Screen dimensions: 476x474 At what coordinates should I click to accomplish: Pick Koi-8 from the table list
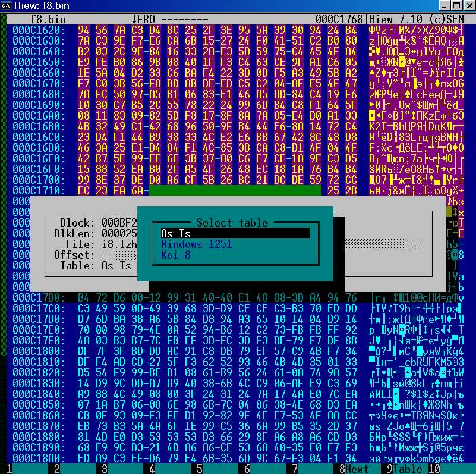coord(177,255)
